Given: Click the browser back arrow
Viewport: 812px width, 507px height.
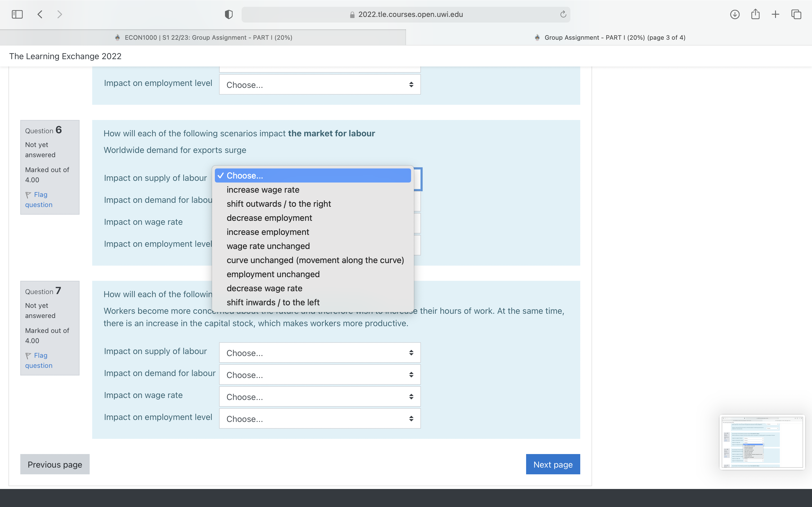Looking at the screenshot, I should point(40,14).
